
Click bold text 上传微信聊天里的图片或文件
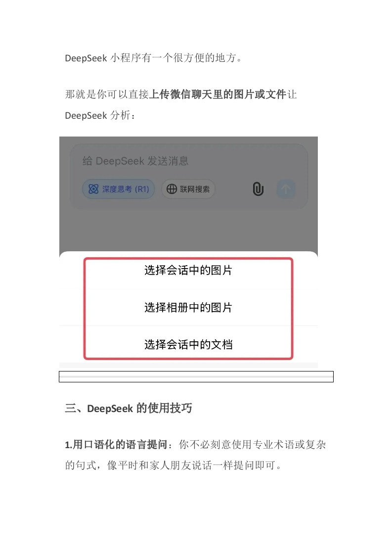click(218, 94)
